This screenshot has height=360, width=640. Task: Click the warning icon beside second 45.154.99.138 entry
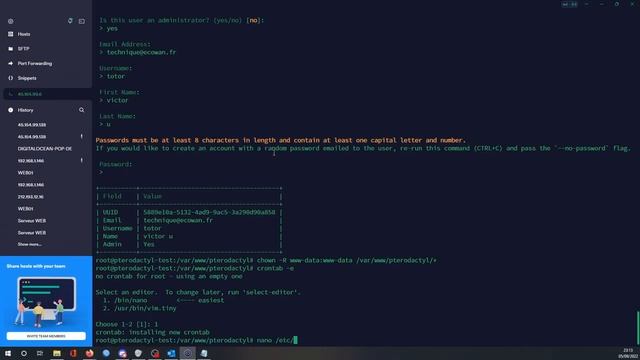point(82,137)
